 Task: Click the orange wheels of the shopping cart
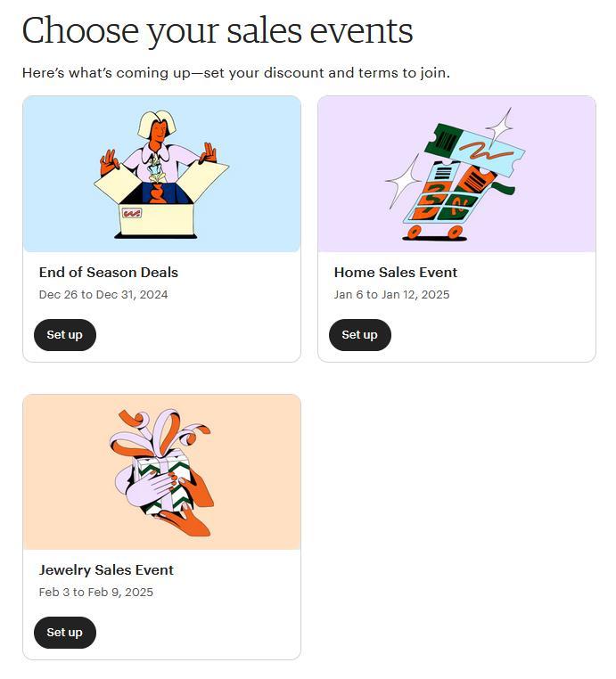434,233
